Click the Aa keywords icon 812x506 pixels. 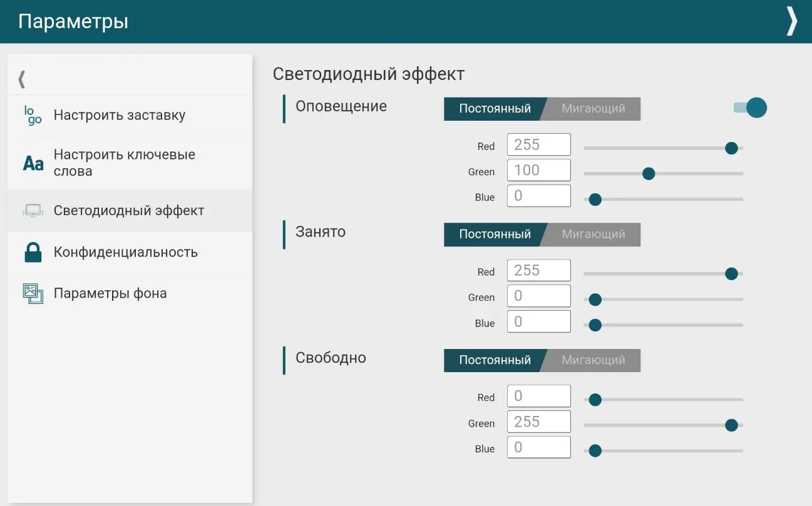pyautogui.click(x=33, y=163)
